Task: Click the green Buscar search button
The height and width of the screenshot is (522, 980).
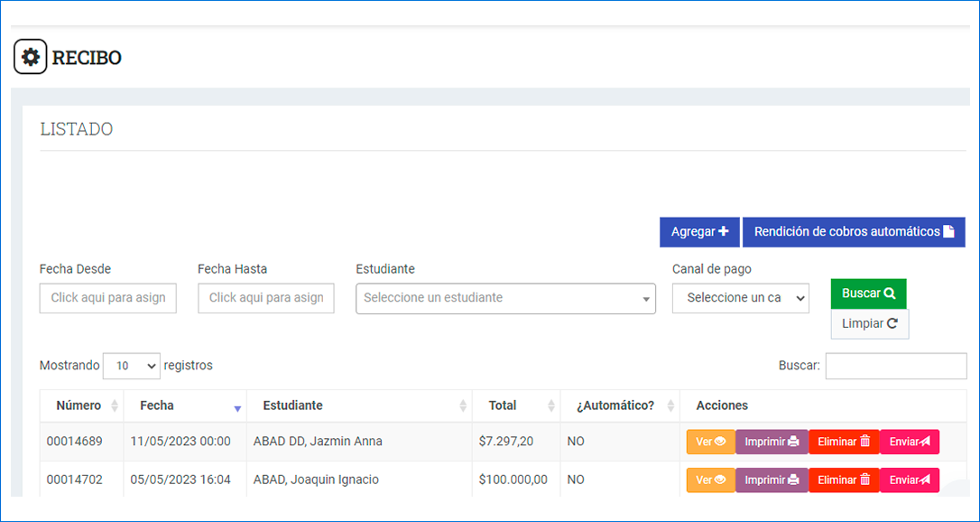Action: 868,294
